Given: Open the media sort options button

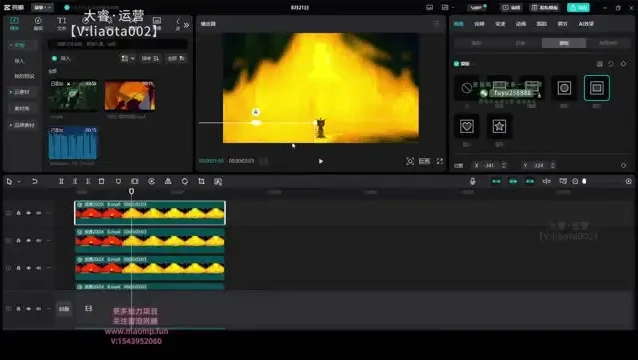Looking at the screenshot, I should [150, 59].
